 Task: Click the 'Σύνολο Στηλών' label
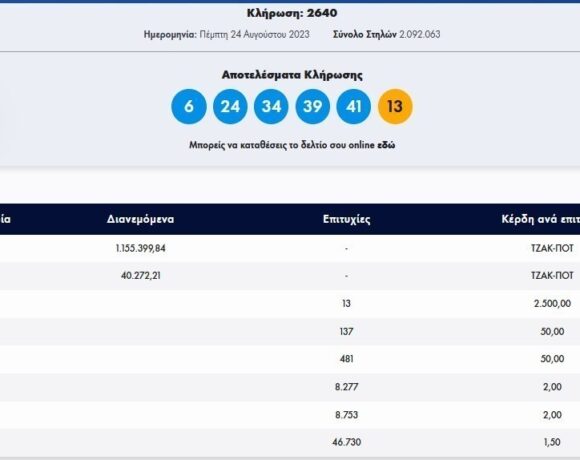point(365,34)
